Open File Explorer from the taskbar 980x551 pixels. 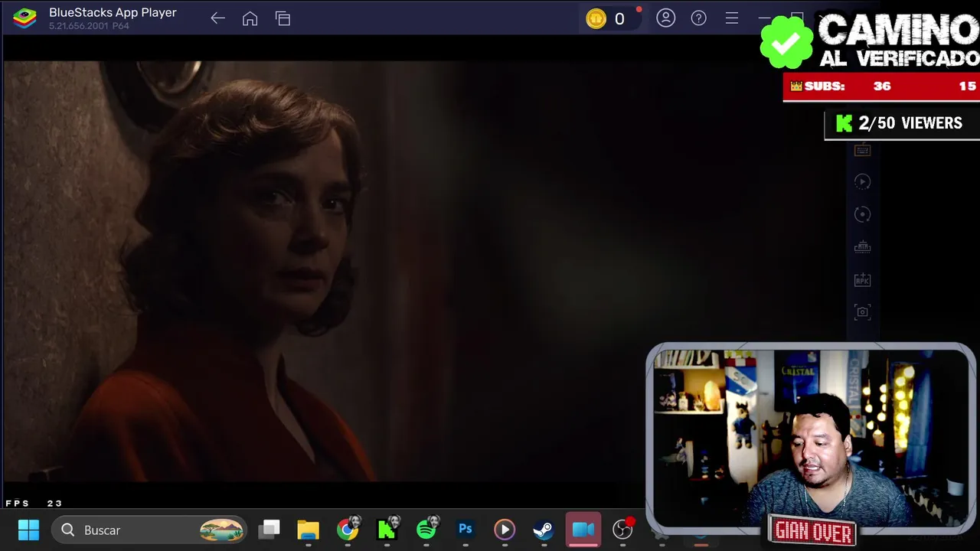point(308,530)
